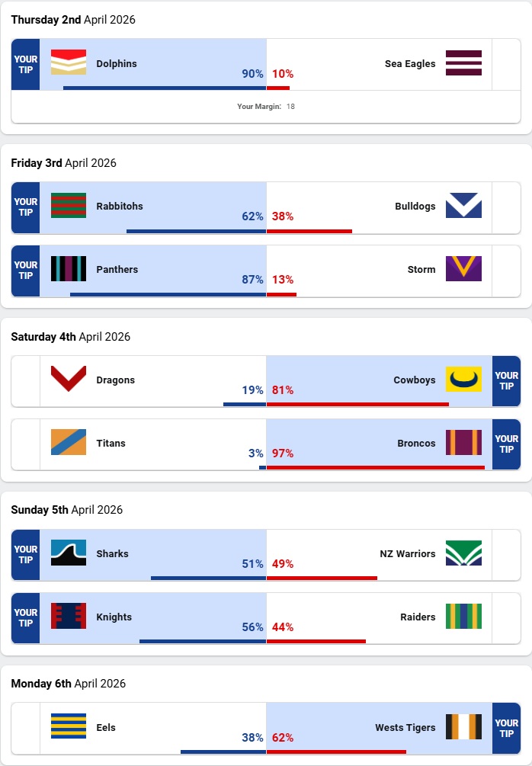Viewport: 532px width, 766px height.
Task: Select Titans tip box on left
Action: coord(26,444)
